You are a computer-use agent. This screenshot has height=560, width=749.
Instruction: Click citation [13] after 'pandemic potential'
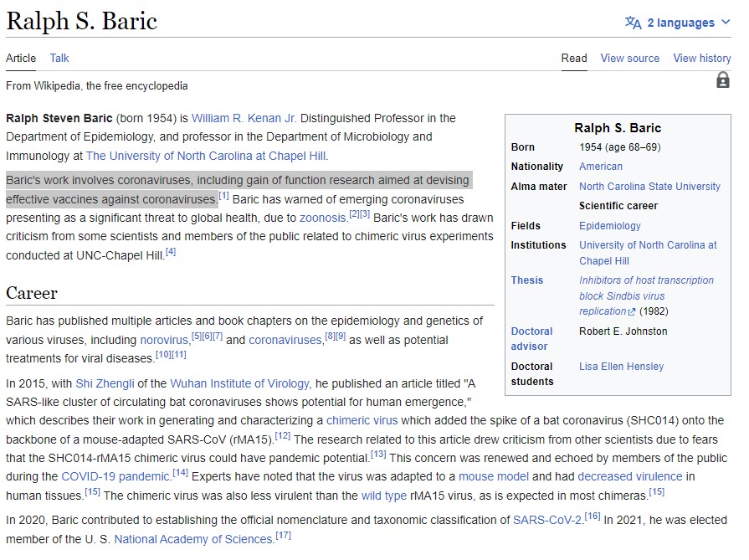click(378, 455)
